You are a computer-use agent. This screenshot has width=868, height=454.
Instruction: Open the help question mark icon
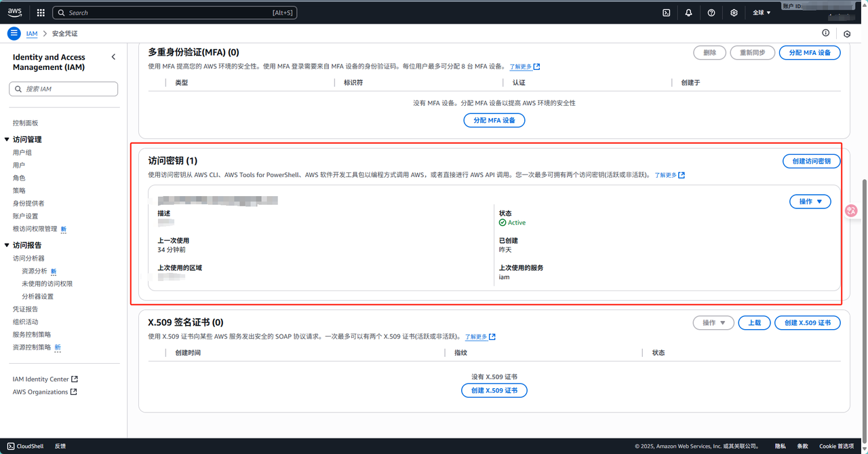[x=711, y=12]
